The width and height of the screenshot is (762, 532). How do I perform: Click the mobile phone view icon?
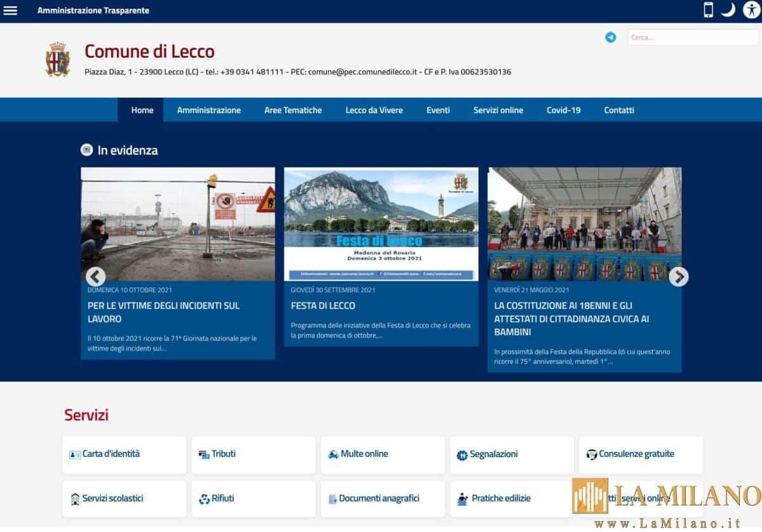click(x=708, y=10)
